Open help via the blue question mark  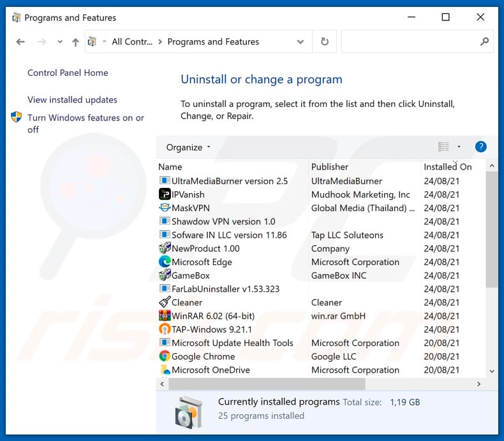(x=480, y=147)
